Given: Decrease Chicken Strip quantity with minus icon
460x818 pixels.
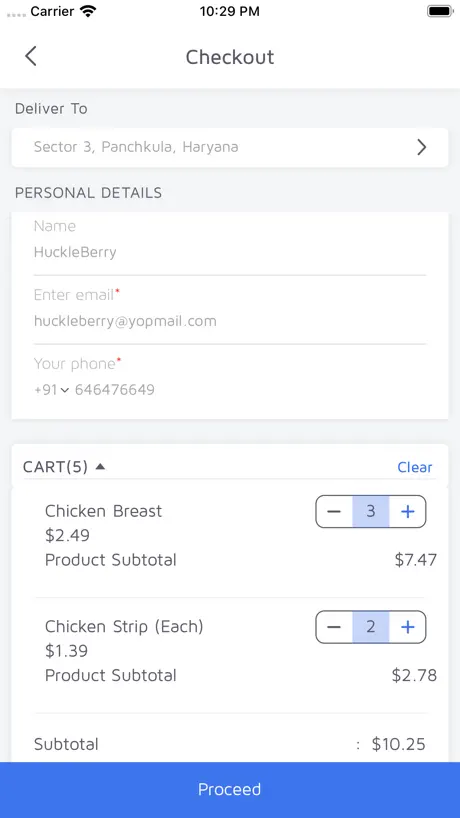Looking at the screenshot, I should tap(334, 627).
